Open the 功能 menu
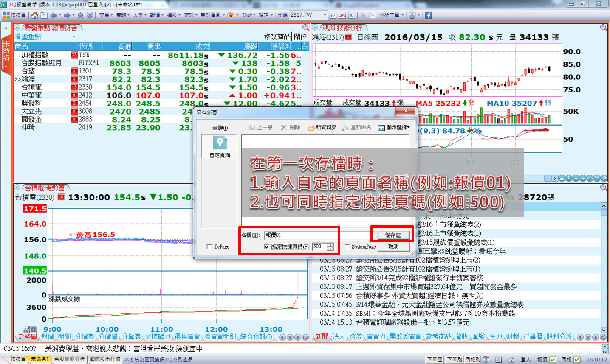The width and height of the screenshot is (610, 364). (x=249, y=15)
